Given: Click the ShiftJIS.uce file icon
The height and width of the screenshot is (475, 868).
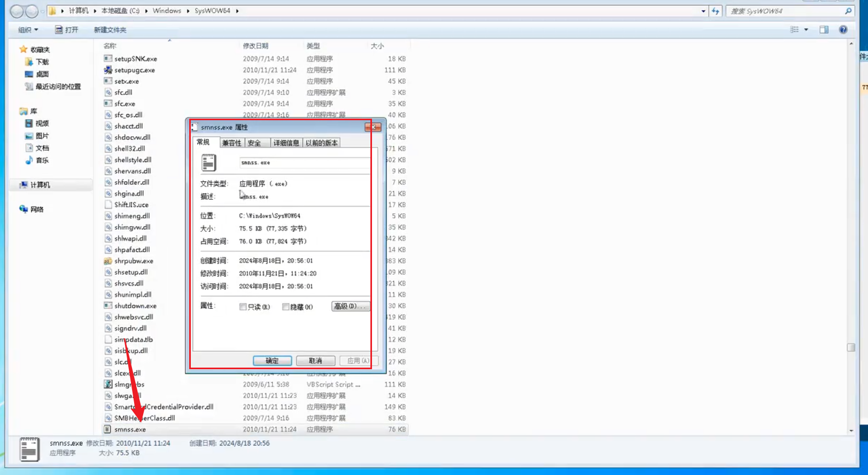Looking at the screenshot, I should coord(108,205).
